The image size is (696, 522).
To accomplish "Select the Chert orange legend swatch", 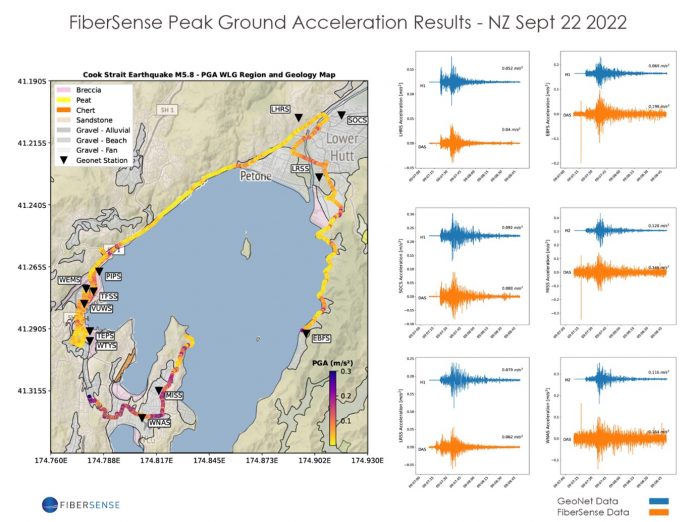I will pyautogui.click(x=64, y=110).
